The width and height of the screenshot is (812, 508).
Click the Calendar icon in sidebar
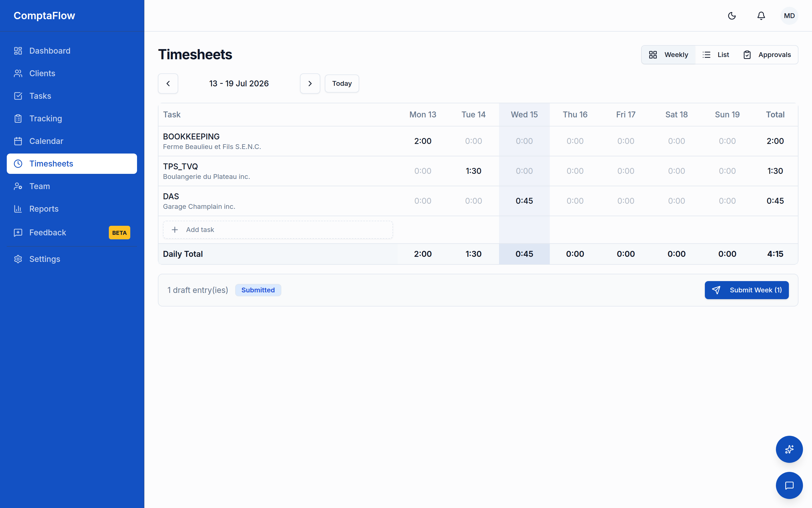[x=18, y=141]
